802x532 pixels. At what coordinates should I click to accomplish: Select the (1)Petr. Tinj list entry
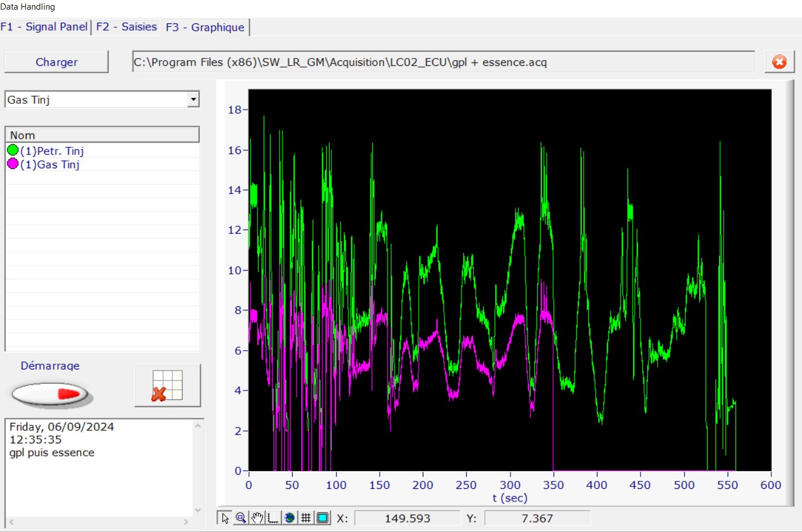[x=52, y=151]
